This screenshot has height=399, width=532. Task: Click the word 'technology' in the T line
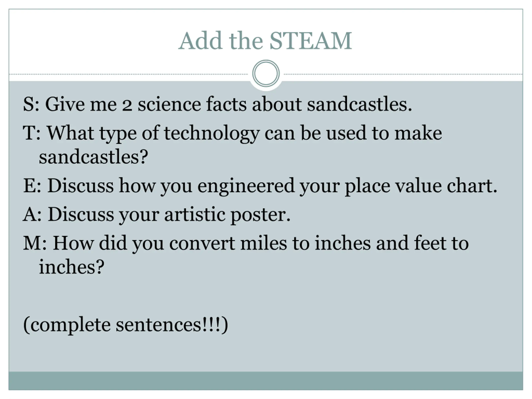(x=212, y=133)
